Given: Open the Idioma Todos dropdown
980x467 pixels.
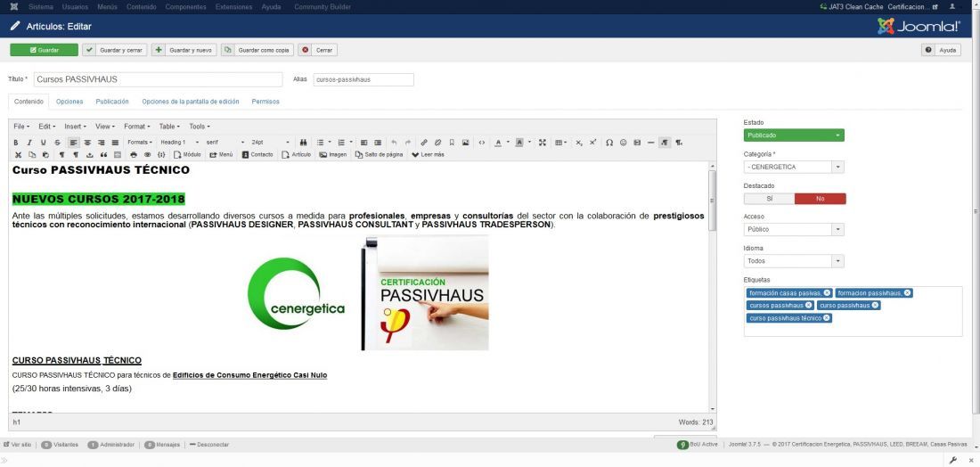Looking at the screenshot, I should tap(794, 261).
